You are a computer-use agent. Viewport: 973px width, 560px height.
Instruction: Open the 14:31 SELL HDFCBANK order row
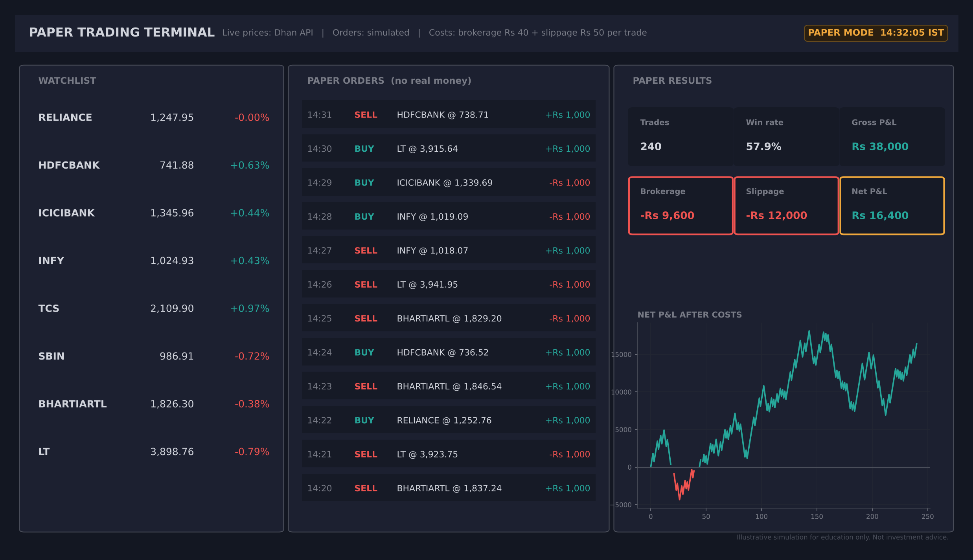tap(449, 114)
